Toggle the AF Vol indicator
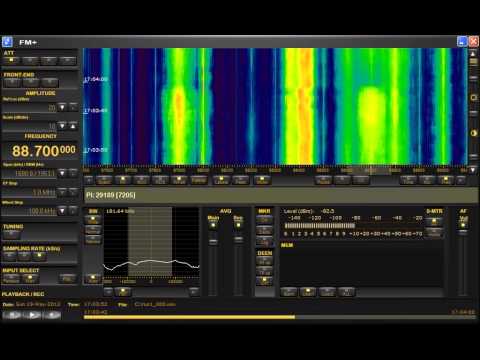 point(463,225)
